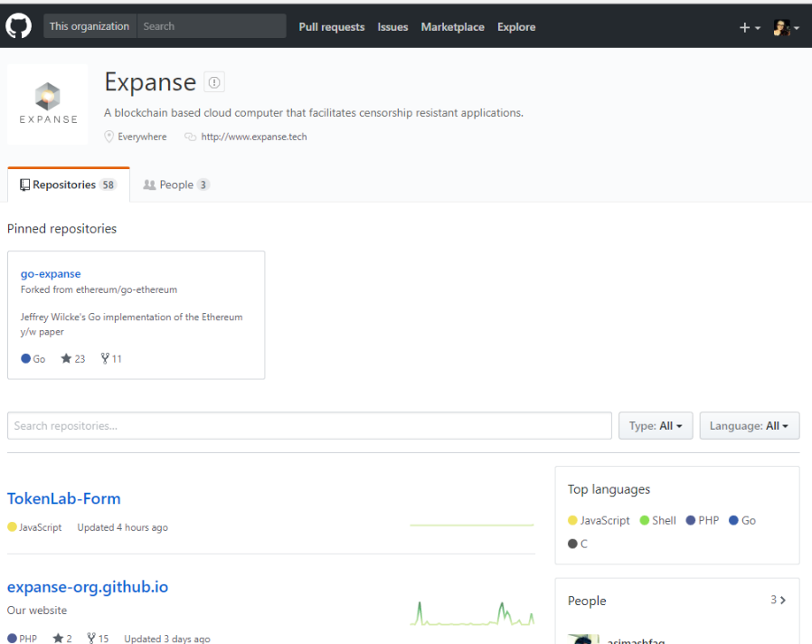This screenshot has height=644, width=812.
Task: Filter by Go in Top languages
Action: pos(742,520)
